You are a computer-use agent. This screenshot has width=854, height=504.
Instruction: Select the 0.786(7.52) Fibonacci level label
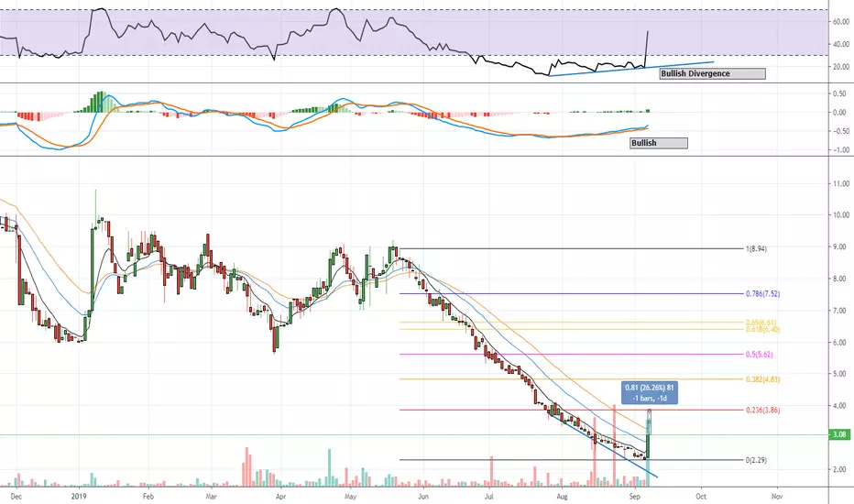(762, 293)
